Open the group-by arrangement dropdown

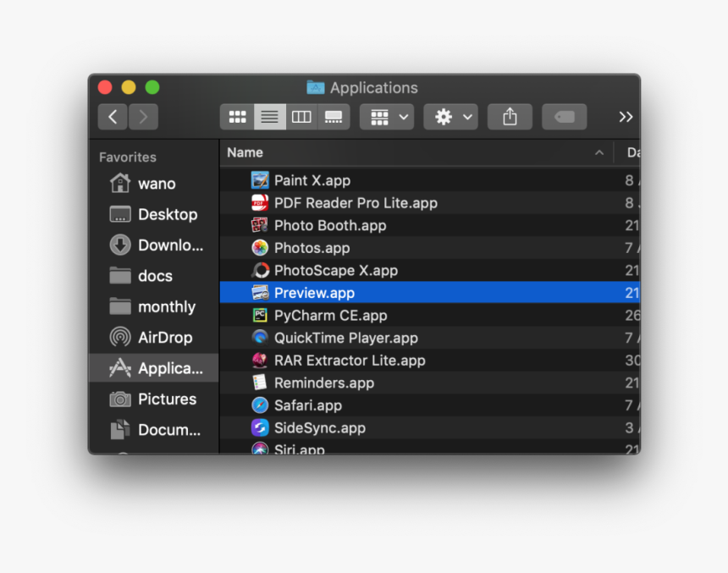[387, 117]
